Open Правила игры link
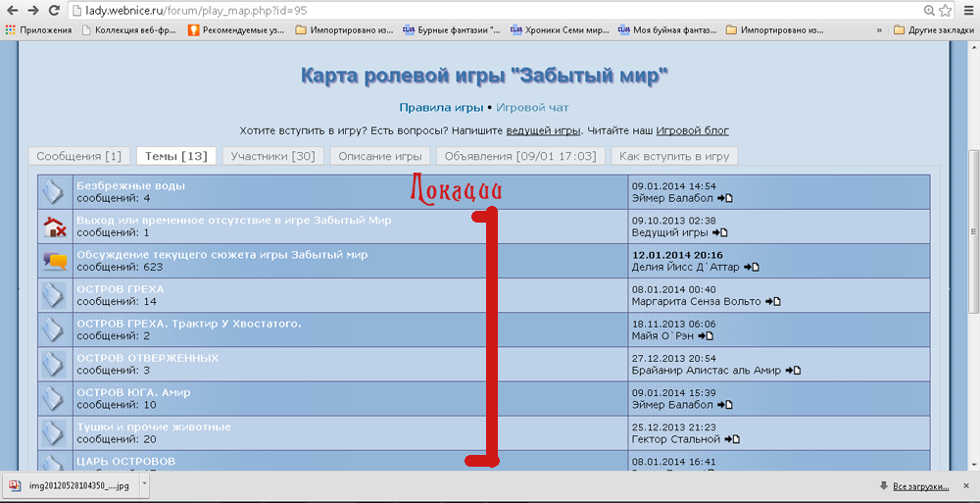The image size is (980, 503). pyautogui.click(x=441, y=108)
